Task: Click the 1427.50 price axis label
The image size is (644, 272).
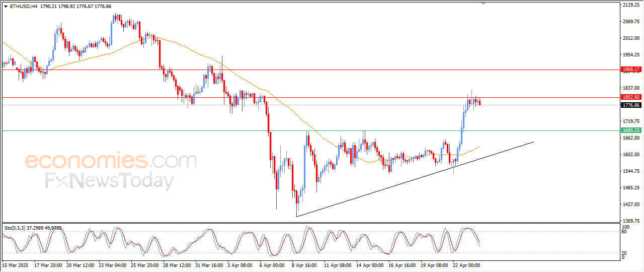Action: tap(630, 205)
